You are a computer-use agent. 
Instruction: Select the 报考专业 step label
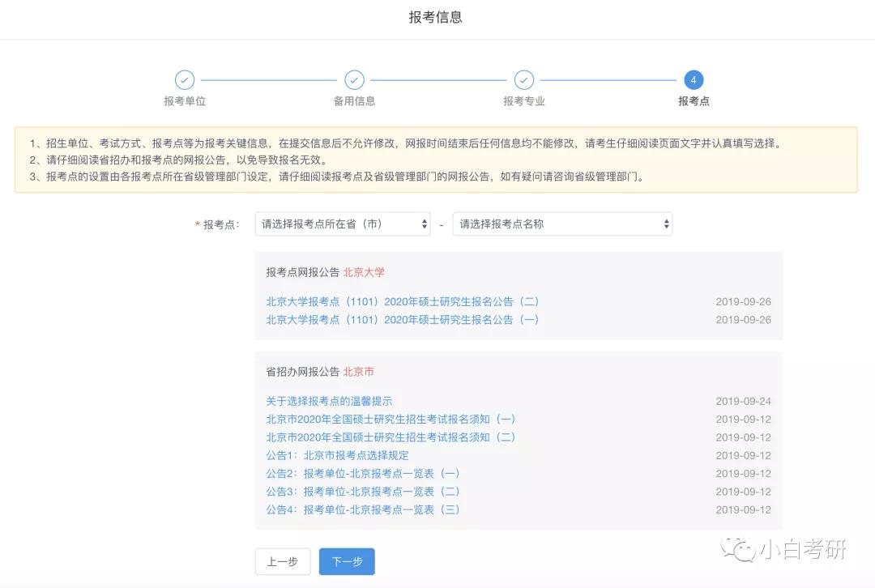tap(524, 101)
